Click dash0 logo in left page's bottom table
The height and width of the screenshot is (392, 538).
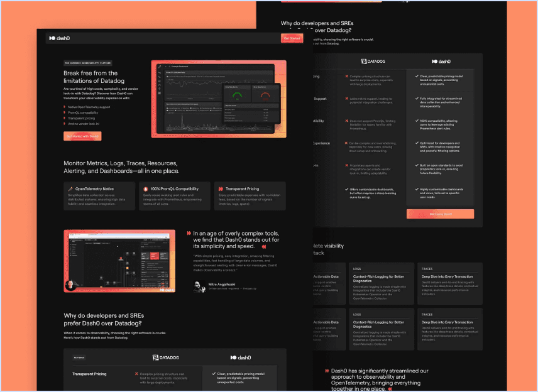(241, 357)
